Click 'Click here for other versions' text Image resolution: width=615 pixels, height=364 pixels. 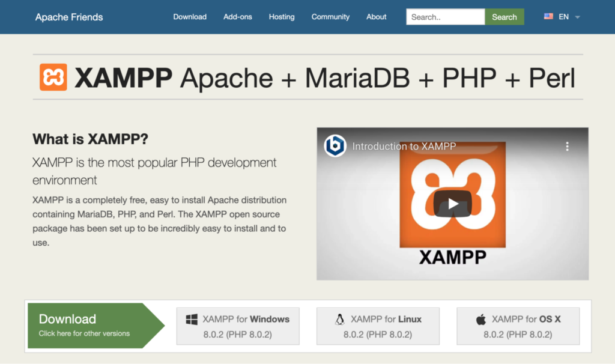[84, 333]
